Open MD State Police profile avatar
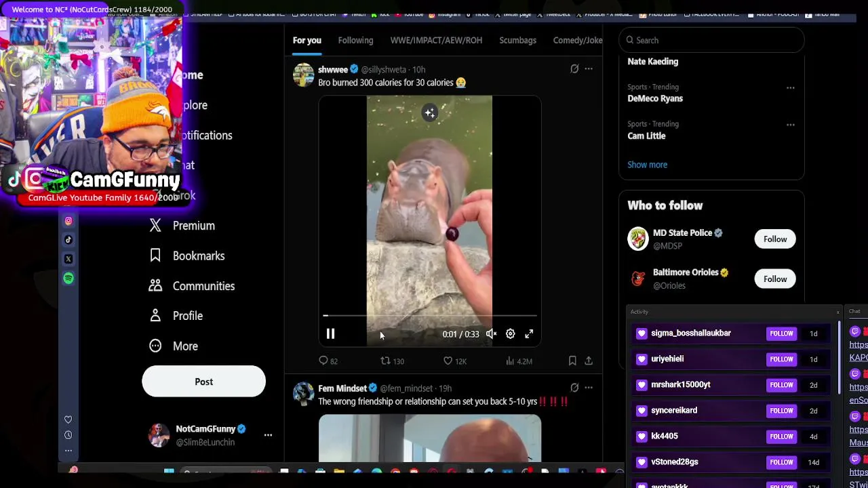The image size is (868, 488). click(x=638, y=239)
